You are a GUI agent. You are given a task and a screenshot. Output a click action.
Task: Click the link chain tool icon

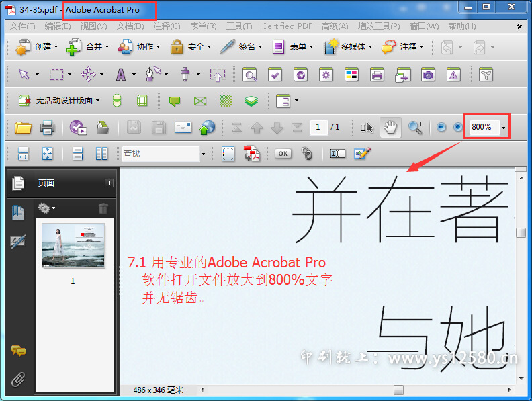(307, 154)
